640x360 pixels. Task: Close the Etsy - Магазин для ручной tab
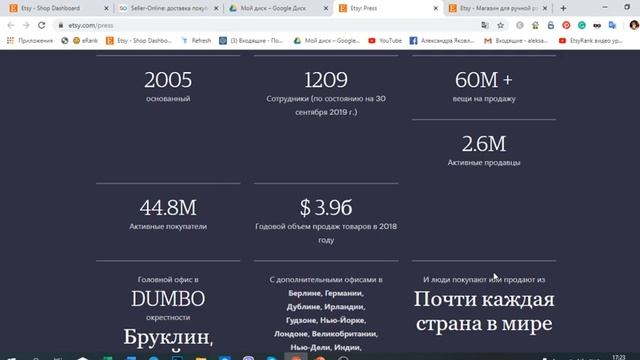pos(545,8)
